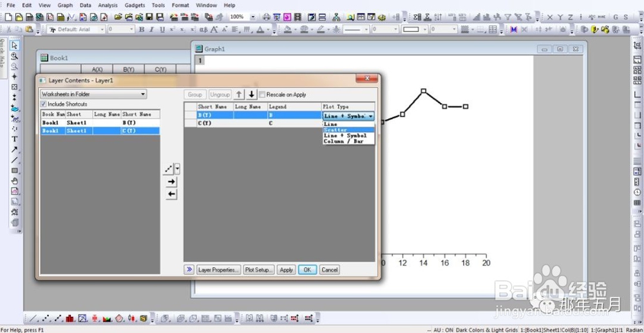Click the Set as Z column icon

[571, 17]
